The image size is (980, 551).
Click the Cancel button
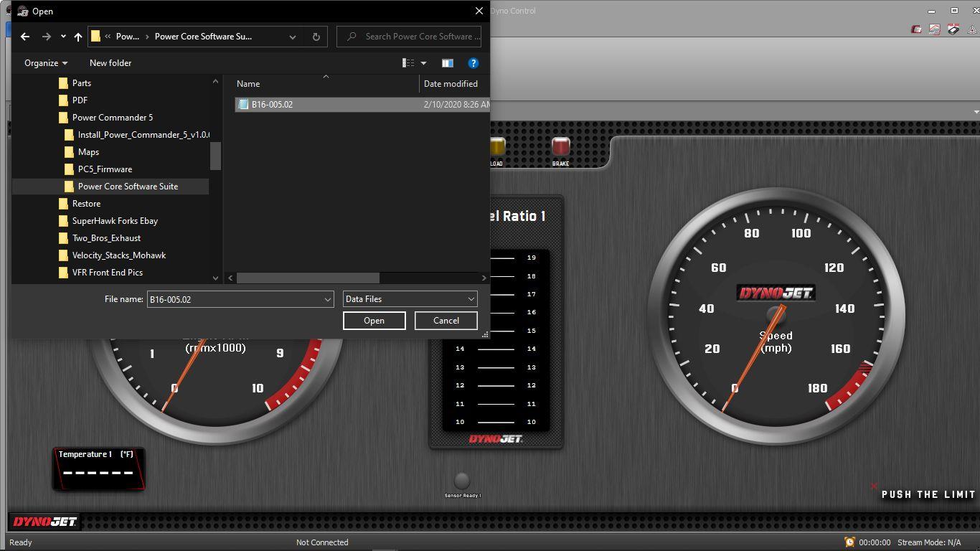[446, 321]
